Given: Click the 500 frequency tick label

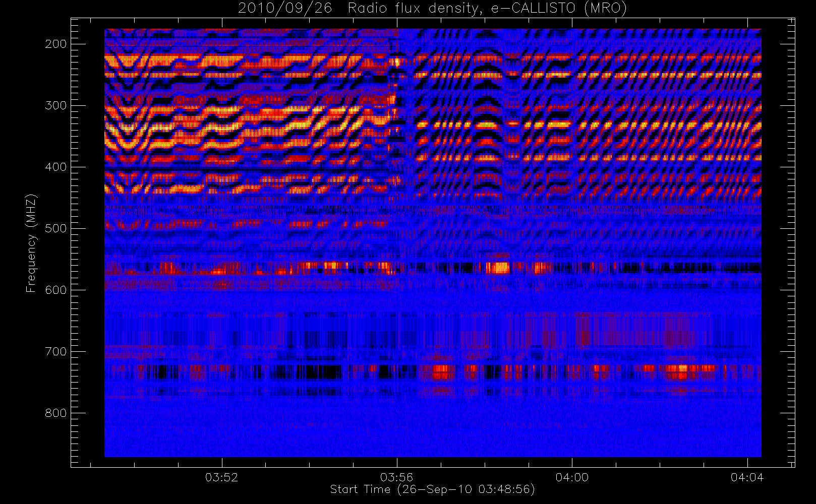Looking at the screenshot, I should point(55,228).
